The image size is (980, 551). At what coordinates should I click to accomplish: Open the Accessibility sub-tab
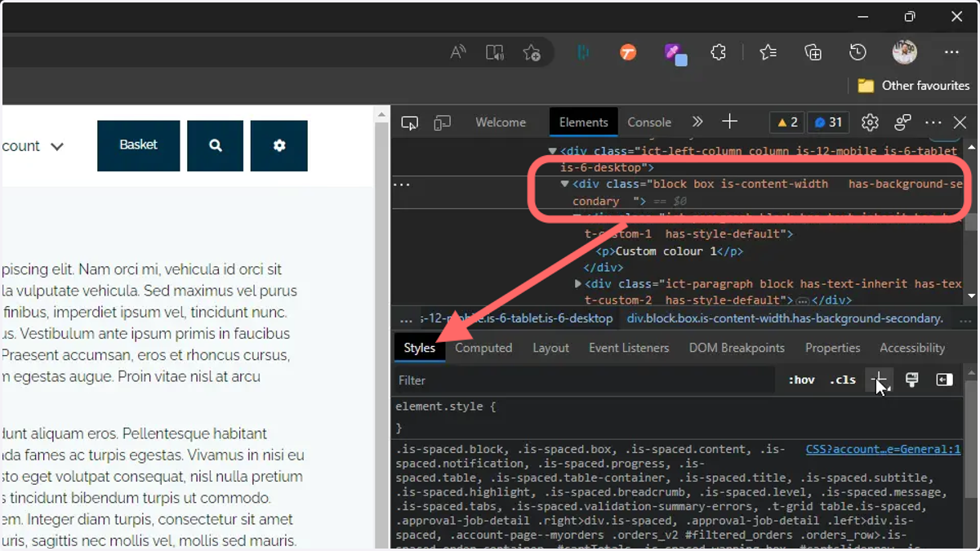point(912,348)
